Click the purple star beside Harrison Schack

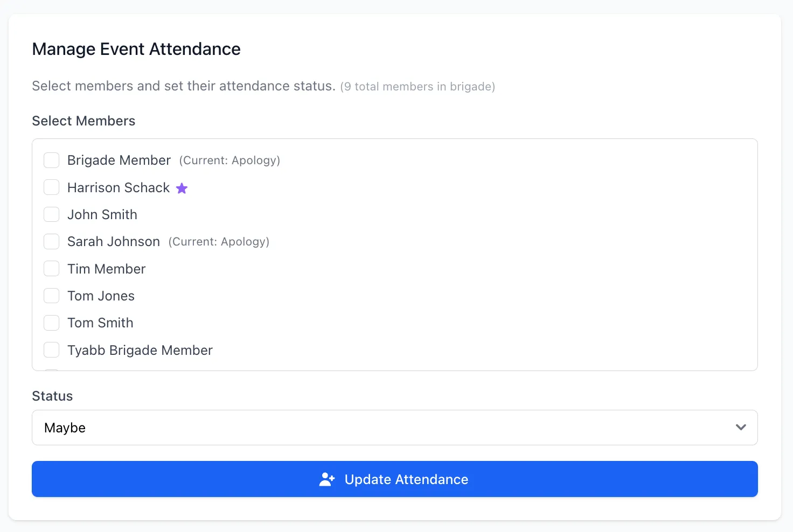tap(182, 188)
